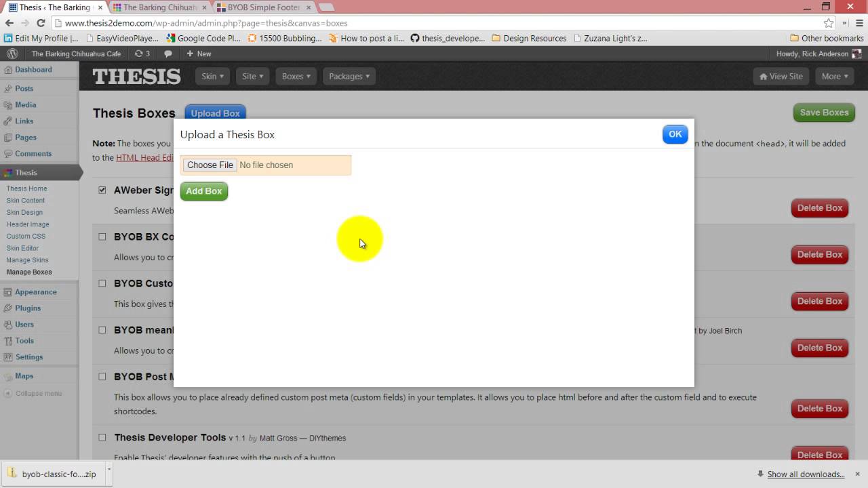This screenshot has height=488, width=868.
Task: Bookmark this page with the star icon
Action: (x=829, y=23)
